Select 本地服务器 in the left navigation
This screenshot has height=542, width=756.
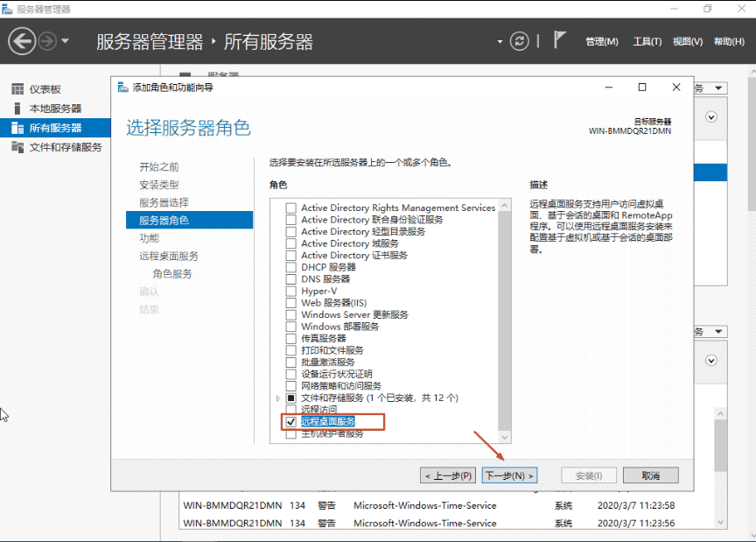coord(55,109)
